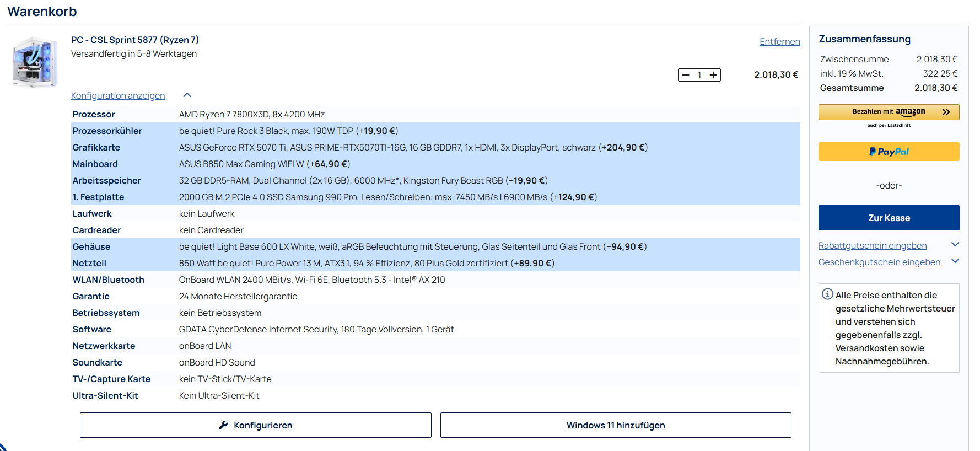The height and width of the screenshot is (451, 980).
Task: Add Windows 11 via Windows 11 hinzufügen
Action: click(616, 425)
